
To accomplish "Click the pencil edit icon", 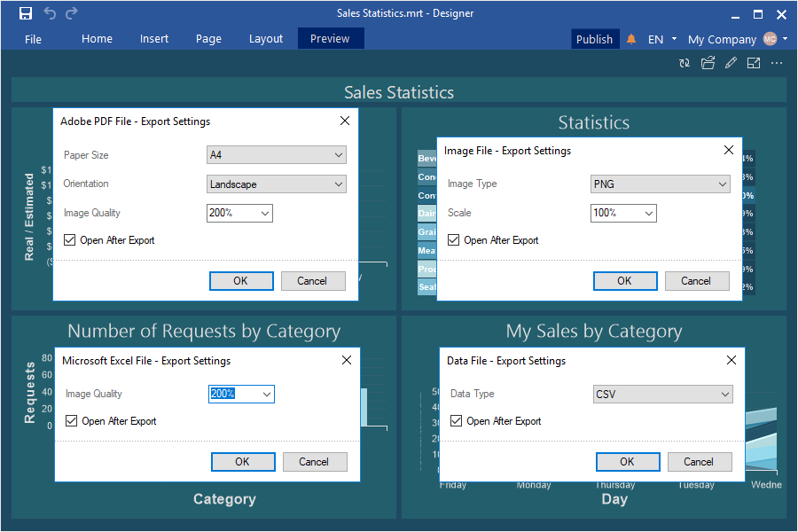I will click(x=731, y=63).
